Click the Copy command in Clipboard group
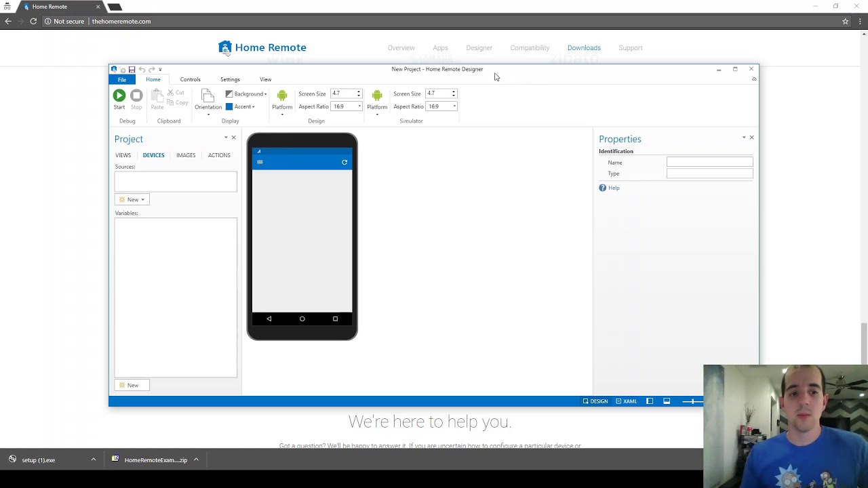 click(x=178, y=103)
